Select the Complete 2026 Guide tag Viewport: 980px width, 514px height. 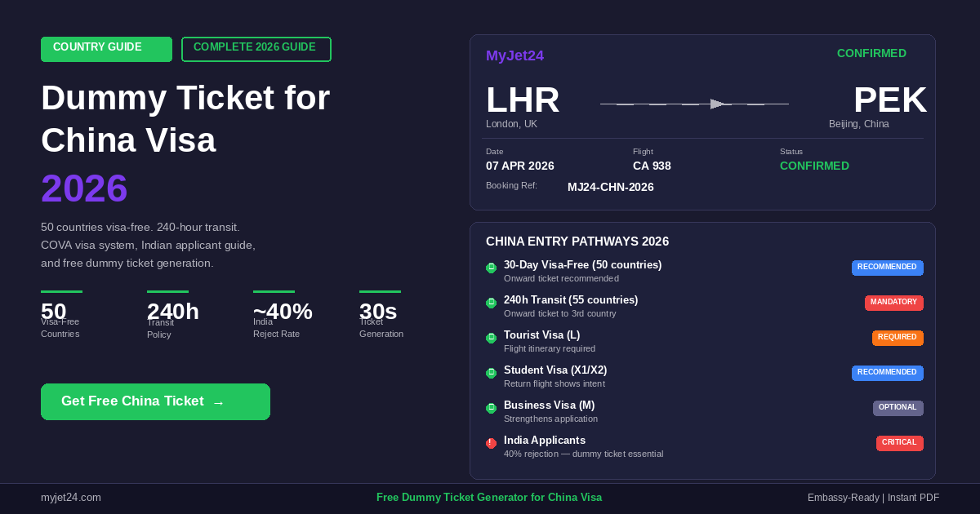pyautogui.click(x=256, y=49)
